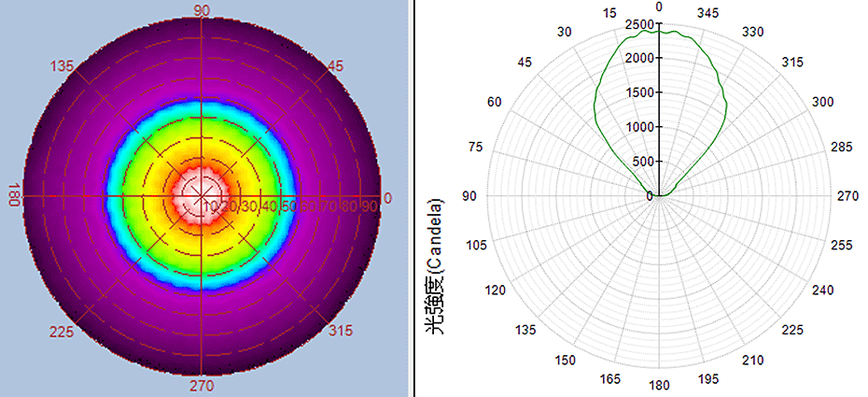Viewport: 868px width, 397px height.
Task: Click the red 90 label atop the intensity map
Action: (202, 10)
